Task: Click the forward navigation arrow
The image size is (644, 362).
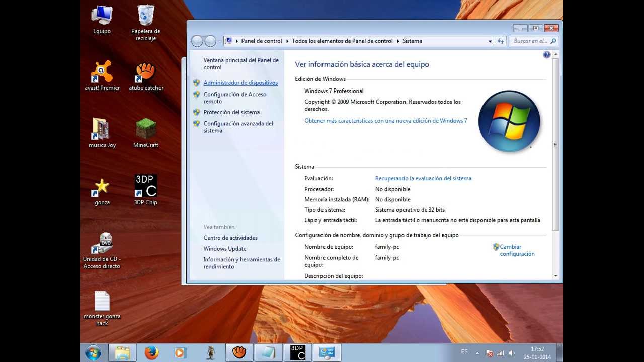Action: [x=210, y=41]
